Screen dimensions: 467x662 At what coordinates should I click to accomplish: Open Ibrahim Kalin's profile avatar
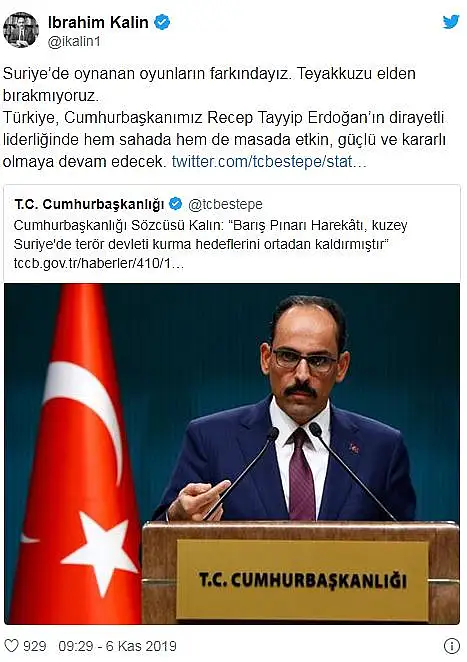21,30
